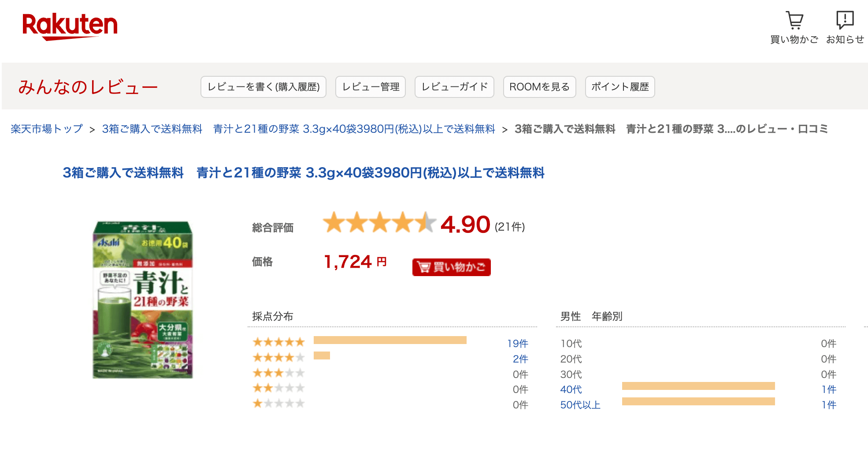Open the shopping cart icon (買い物かご)
Image resolution: width=868 pixels, height=449 pixels.
point(794,27)
